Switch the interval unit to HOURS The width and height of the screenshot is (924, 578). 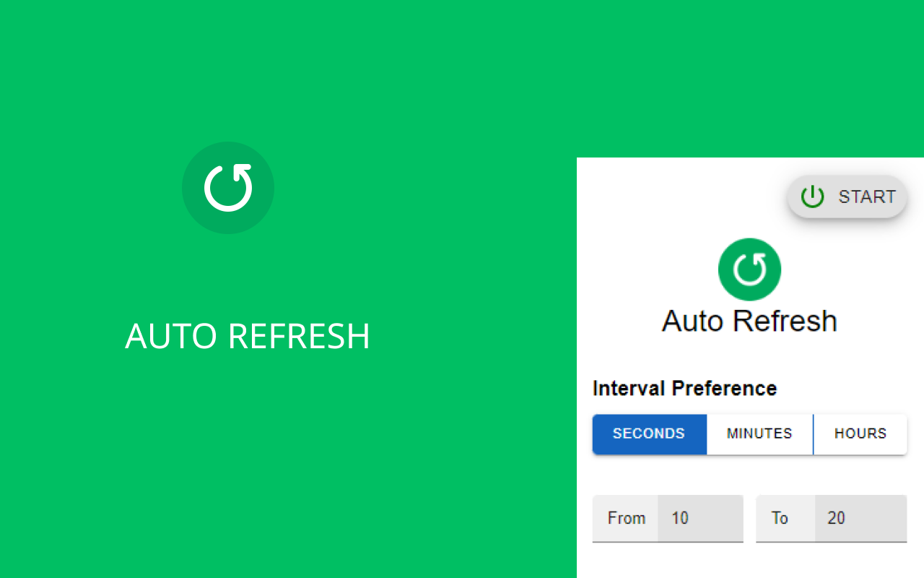tap(860, 433)
